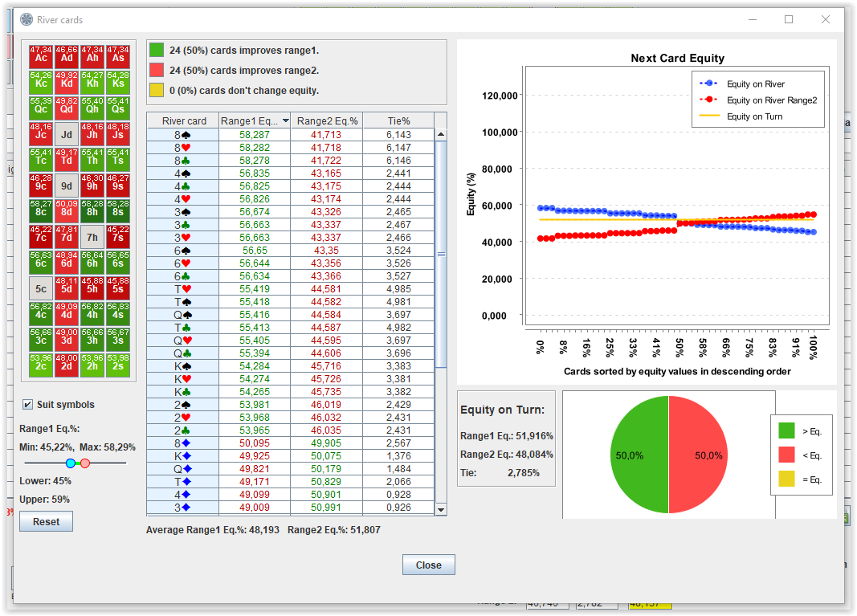Maximize the River cards window
The image size is (857, 616).
coord(789,20)
